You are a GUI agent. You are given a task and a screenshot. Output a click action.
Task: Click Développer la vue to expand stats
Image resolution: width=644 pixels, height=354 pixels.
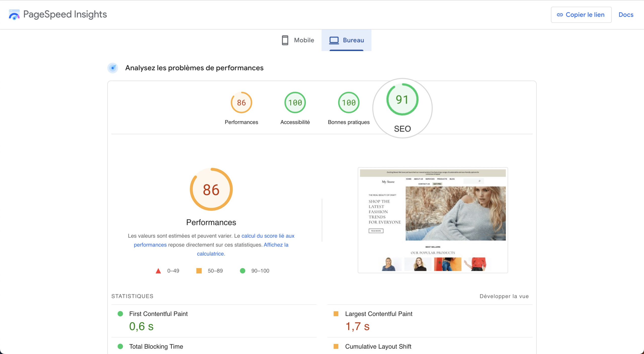tap(504, 296)
